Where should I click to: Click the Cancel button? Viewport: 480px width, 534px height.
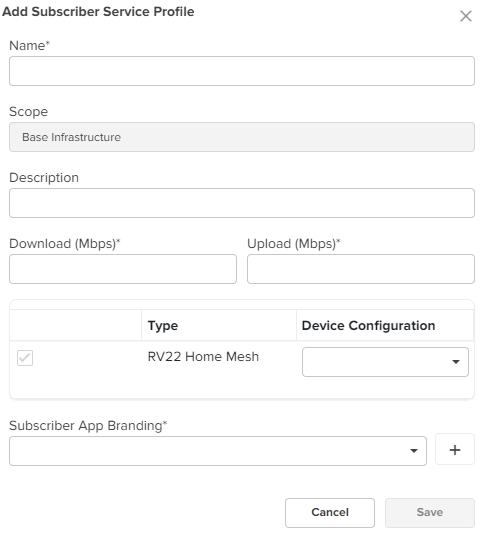click(x=329, y=513)
